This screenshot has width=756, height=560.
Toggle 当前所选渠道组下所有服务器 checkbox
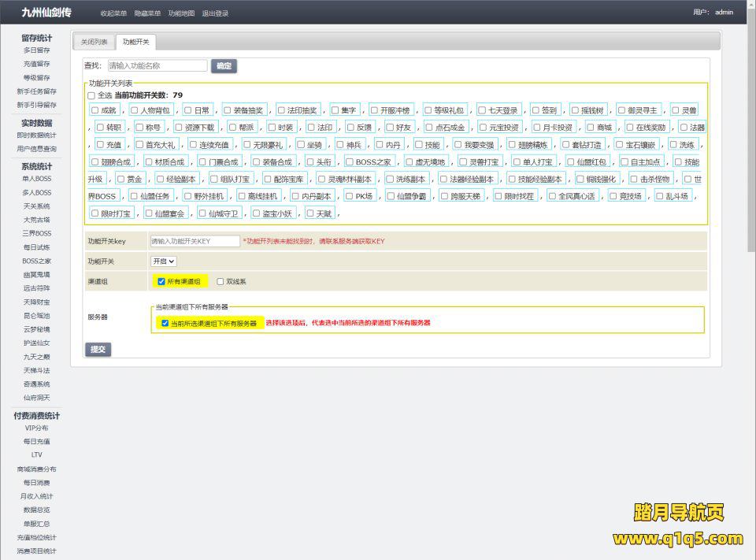pos(165,323)
